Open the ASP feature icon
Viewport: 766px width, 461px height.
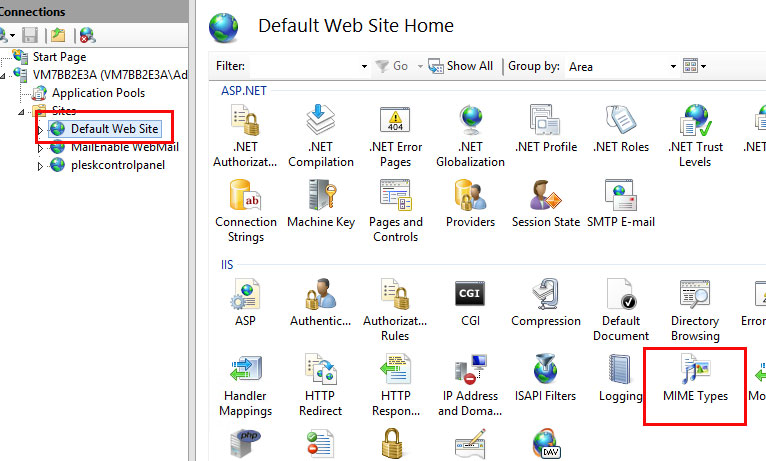245,303
